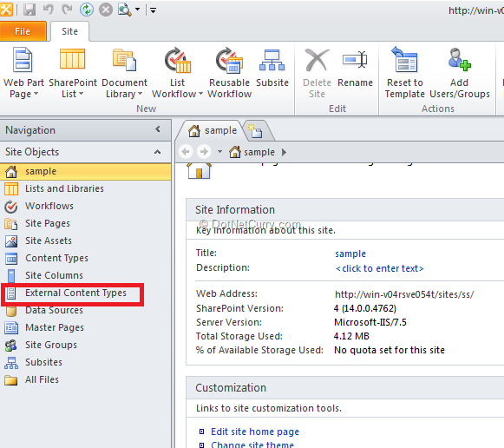Open the Preview in Browser dropdown arrow

137,10
